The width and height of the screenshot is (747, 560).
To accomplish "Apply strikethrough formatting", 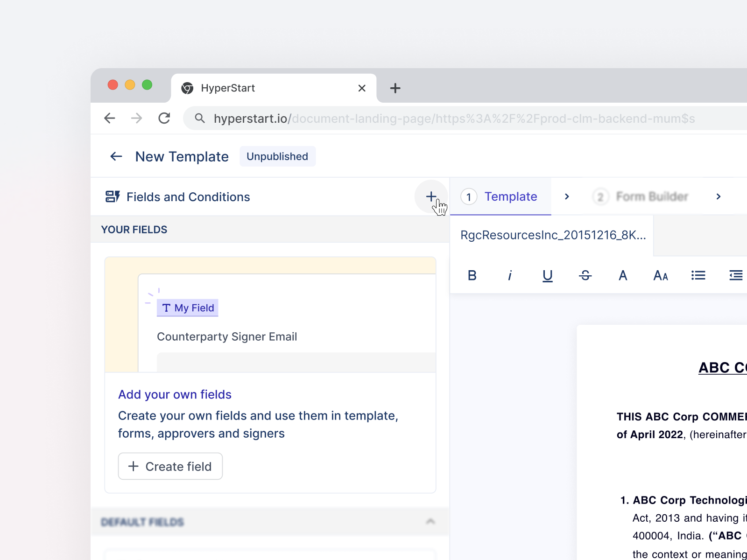I will (585, 275).
